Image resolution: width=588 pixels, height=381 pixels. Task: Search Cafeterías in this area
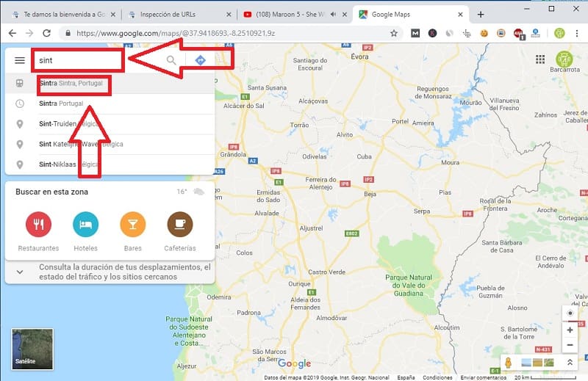(x=180, y=225)
